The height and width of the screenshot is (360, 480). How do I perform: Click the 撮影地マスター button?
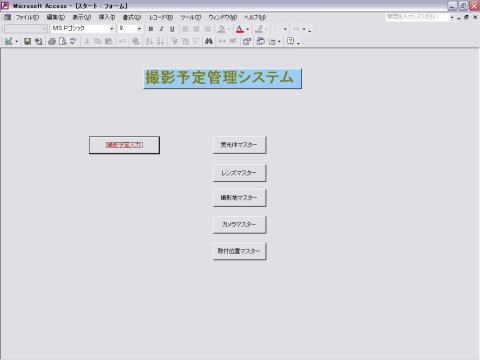click(239, 198)
